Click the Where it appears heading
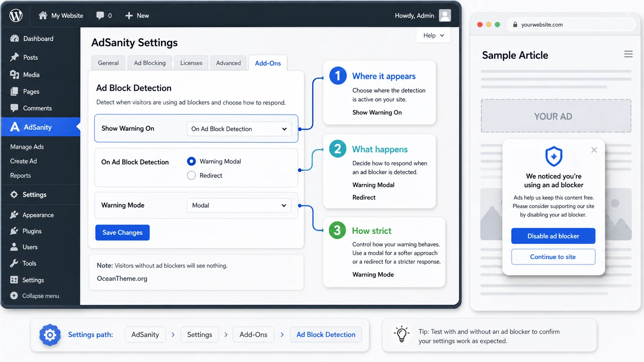Image resolution: width=644 pixels, height=362 pixels. (384, 76)
